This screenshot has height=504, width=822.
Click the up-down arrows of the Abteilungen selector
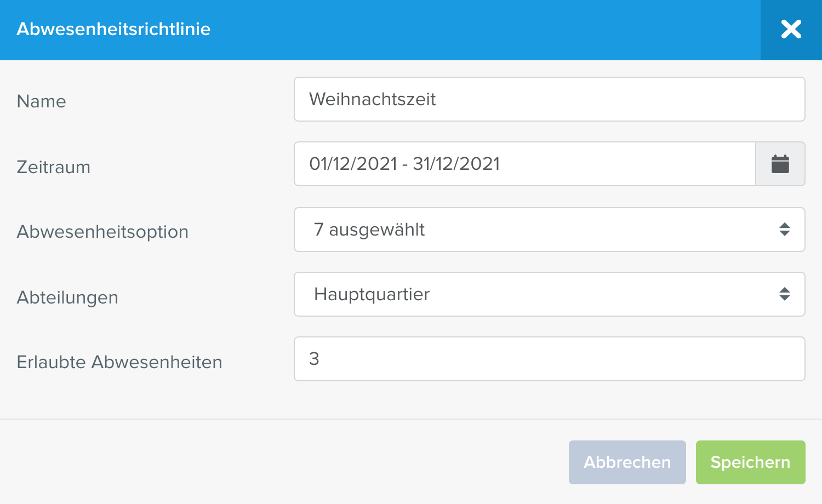pyautogui.click(x=785, y=294)
